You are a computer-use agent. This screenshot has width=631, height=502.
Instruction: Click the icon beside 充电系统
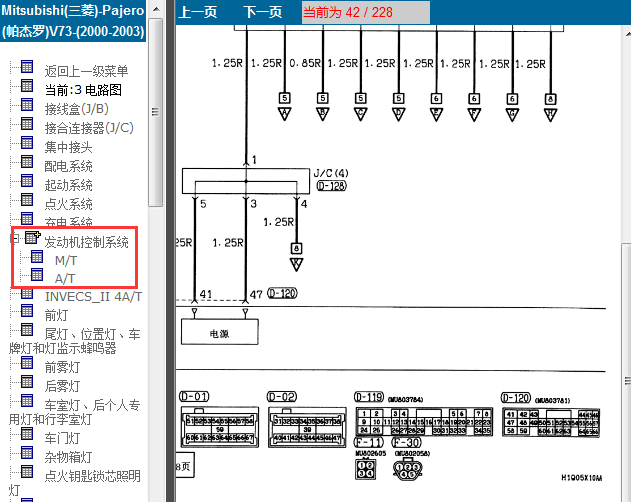[x=27, y=218]
